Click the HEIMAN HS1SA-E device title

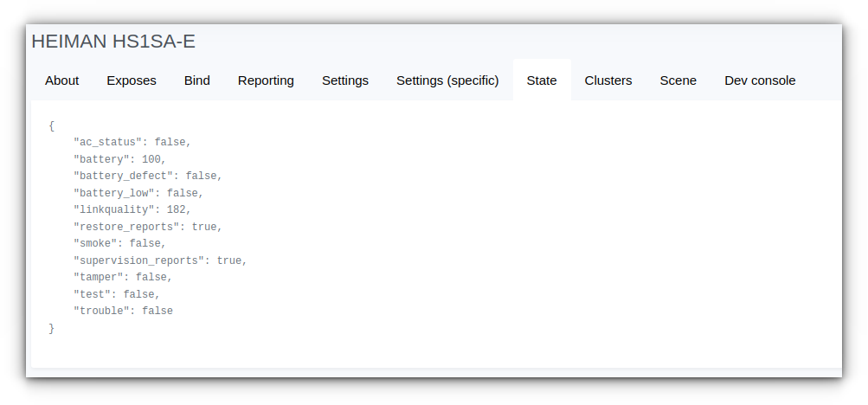coord(113,42)
